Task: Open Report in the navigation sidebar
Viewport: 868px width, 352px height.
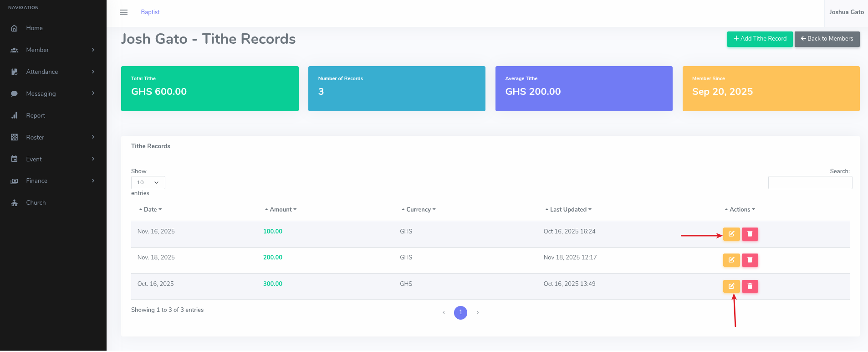Action: pyautogui.click(x=36, y=115)
